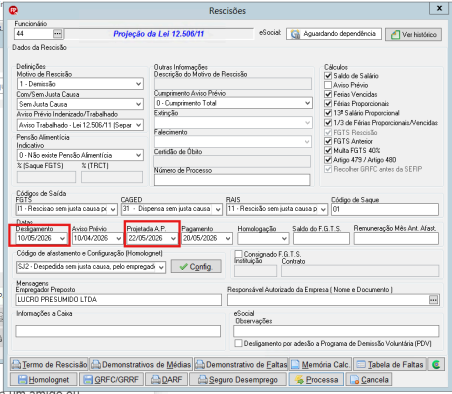452x394 pixels.
Task: Click the green circular icon button after Tabela de Faltas
Action: pos(436,364)
